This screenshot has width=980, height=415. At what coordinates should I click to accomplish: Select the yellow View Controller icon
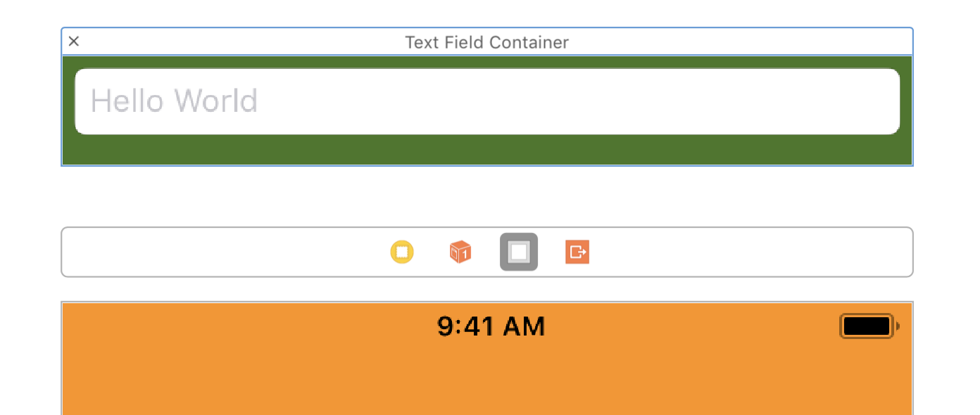pos(402,252)
